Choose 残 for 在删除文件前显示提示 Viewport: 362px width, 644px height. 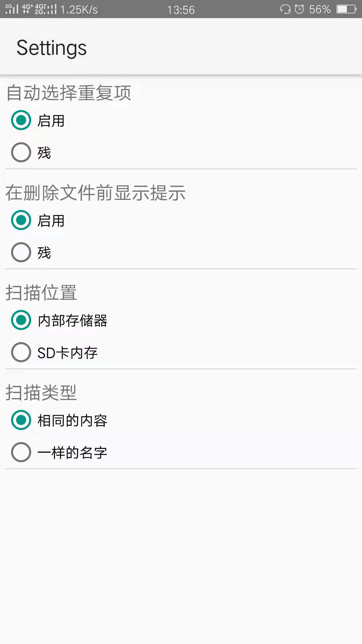point(21,252)
